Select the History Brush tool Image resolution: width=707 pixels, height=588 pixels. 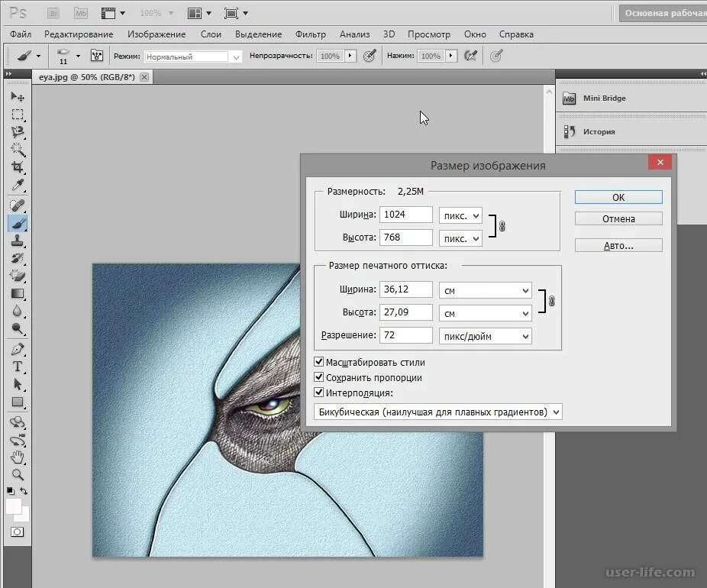click(18, 258)
